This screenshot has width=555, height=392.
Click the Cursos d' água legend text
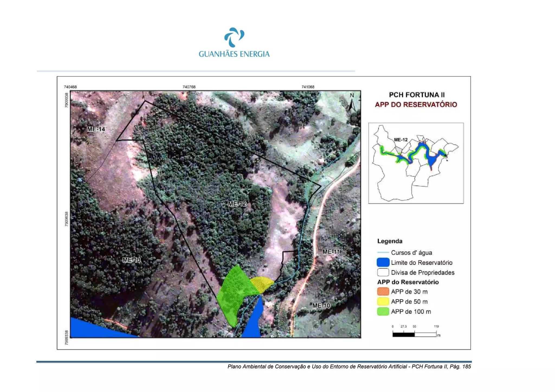411,253
